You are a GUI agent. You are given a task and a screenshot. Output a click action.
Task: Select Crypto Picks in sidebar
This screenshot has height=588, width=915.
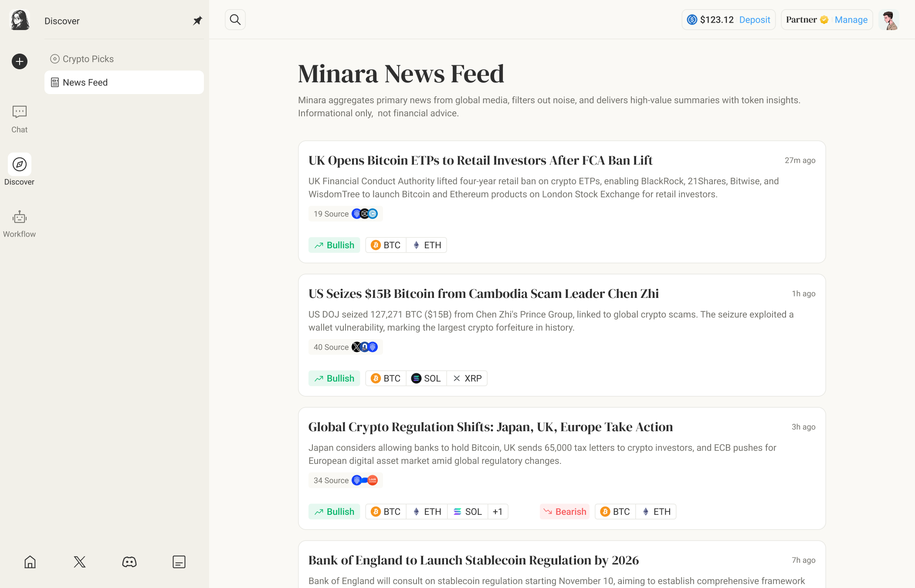coord(88,59)
